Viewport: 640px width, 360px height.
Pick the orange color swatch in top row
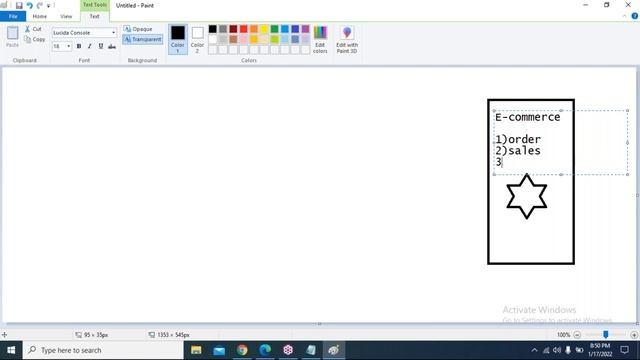coord(254,29)
